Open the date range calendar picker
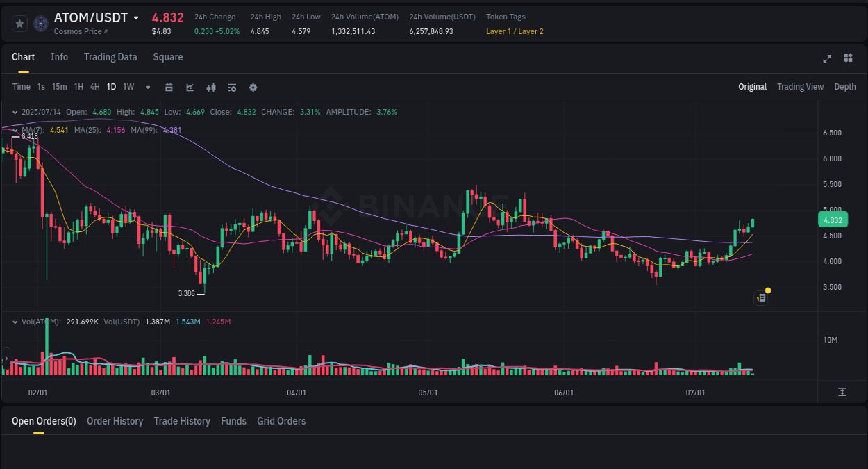Image resolution: width=868 pixels, height=469 pixels. click(169, 88)
